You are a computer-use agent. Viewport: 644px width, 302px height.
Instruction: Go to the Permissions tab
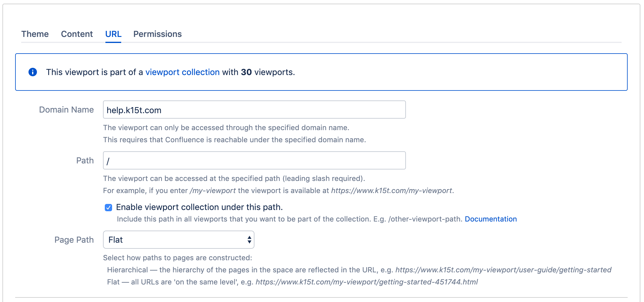pos(157,34)
